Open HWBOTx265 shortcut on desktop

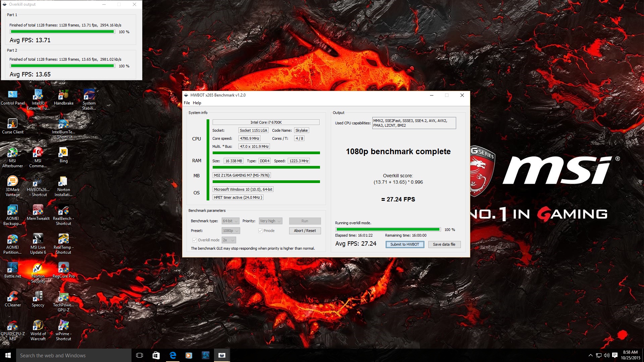tap(38, 186)
